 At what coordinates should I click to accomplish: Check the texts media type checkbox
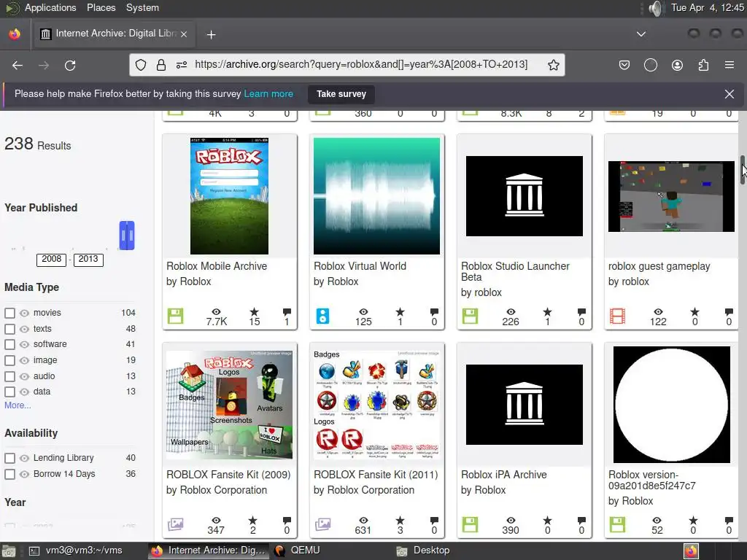(9, 329)
